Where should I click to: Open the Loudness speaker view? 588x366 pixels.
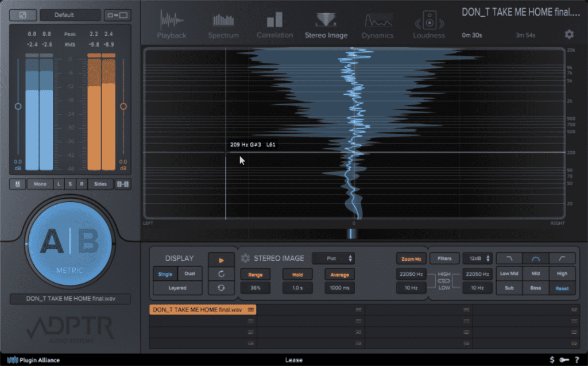429,25
